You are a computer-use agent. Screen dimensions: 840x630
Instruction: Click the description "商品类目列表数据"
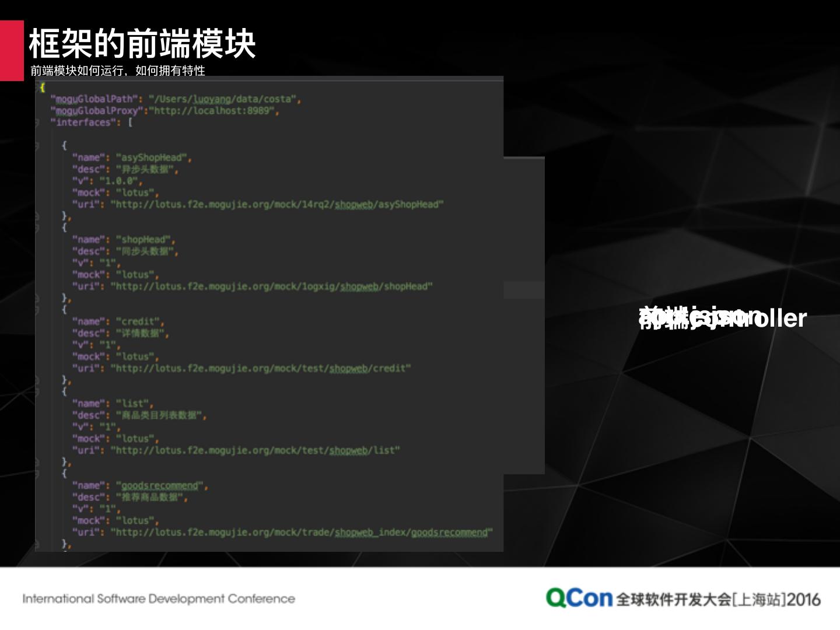coord(159,415)
